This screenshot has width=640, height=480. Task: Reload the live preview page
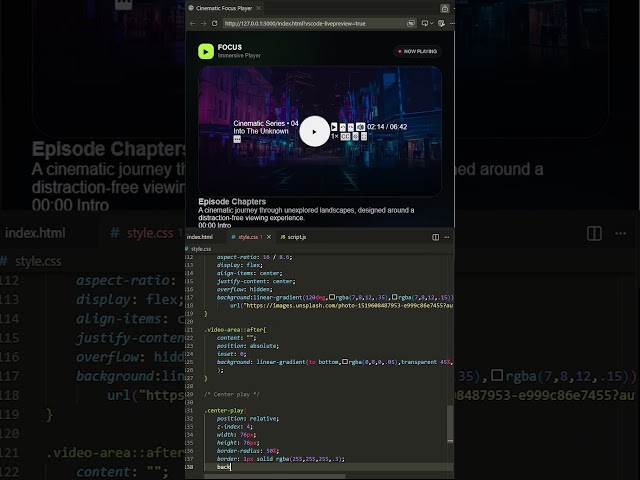click(214, 24)
